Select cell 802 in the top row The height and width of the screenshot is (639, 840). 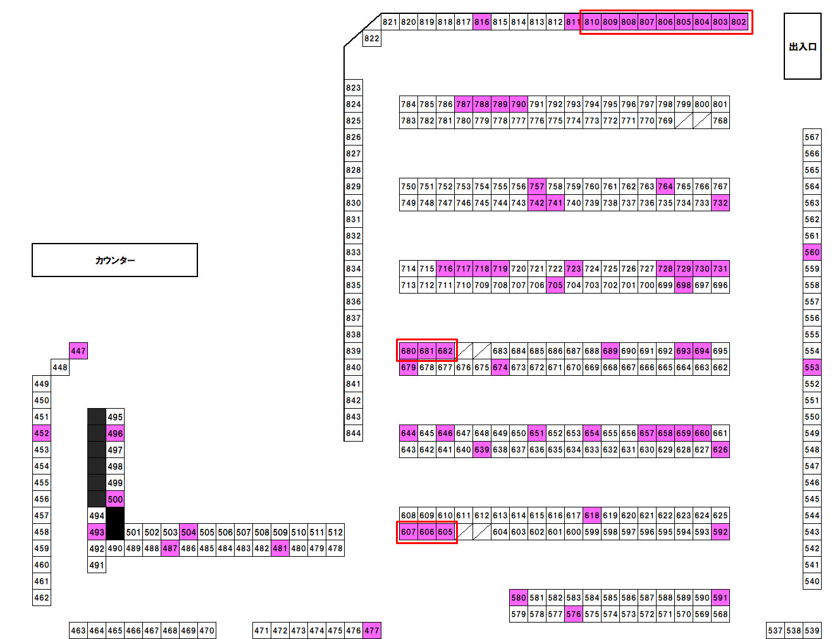(x=739, y=22)
